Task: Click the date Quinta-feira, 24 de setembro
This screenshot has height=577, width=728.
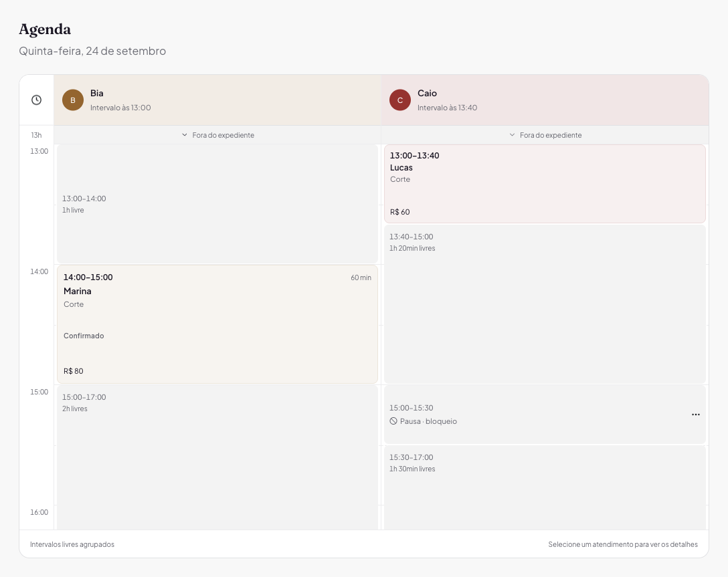Action: pos(92,51)
